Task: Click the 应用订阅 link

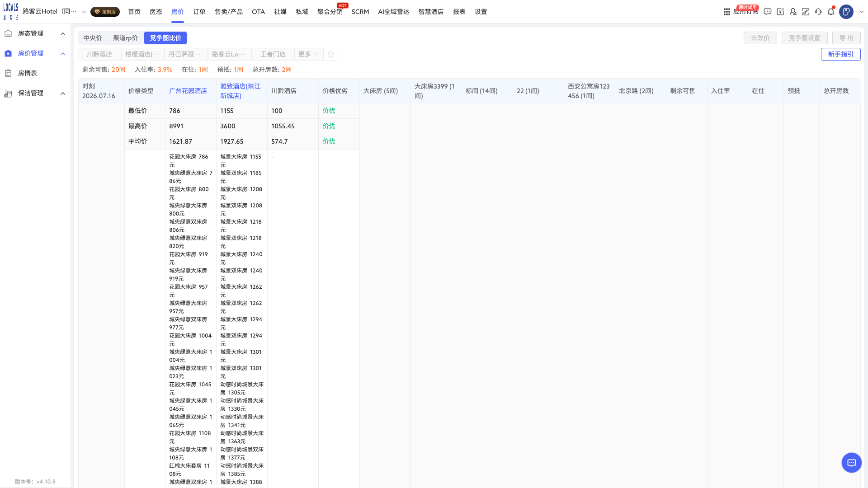Action: click(x=745, y=12)
